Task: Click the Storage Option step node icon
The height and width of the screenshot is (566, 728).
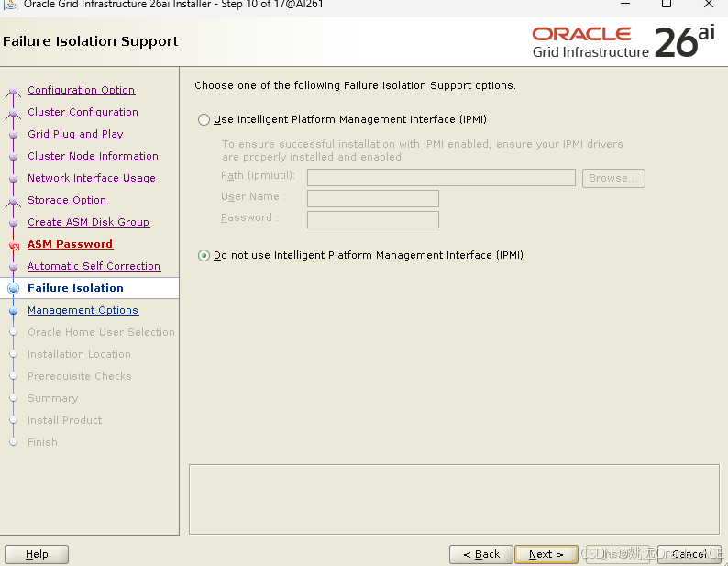Action: coord(14,201)
